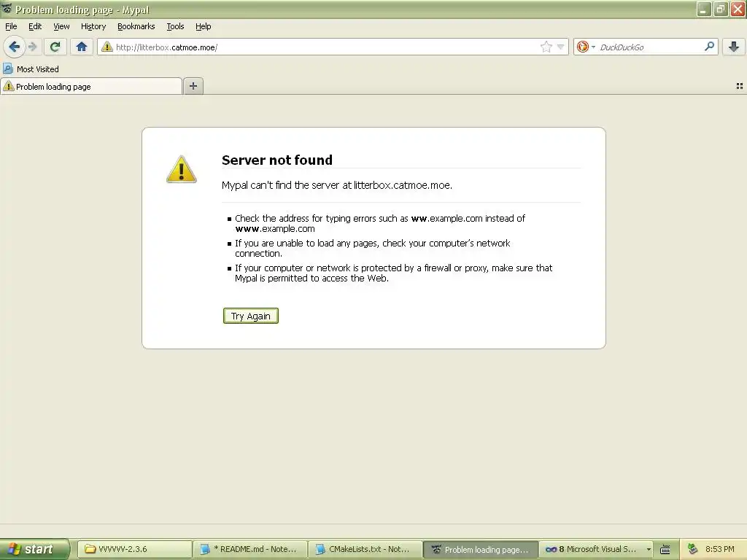Minimize the Mypal window
The image size is (747, 560).
pos(704,9)
